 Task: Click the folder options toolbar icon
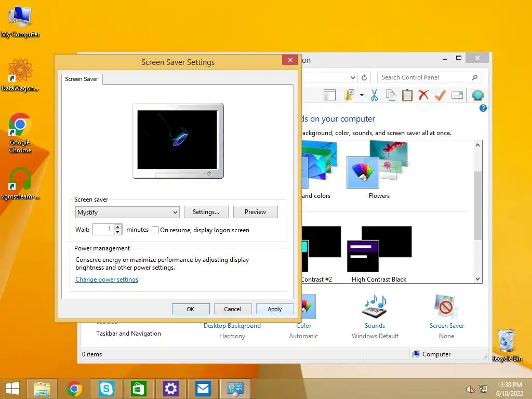tap(349, 96)
